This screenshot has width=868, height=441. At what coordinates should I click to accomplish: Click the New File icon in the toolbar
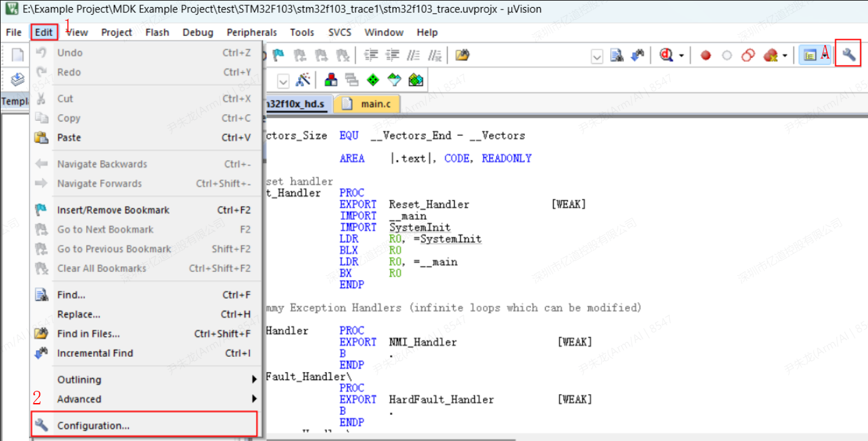(x=17, y=55)
